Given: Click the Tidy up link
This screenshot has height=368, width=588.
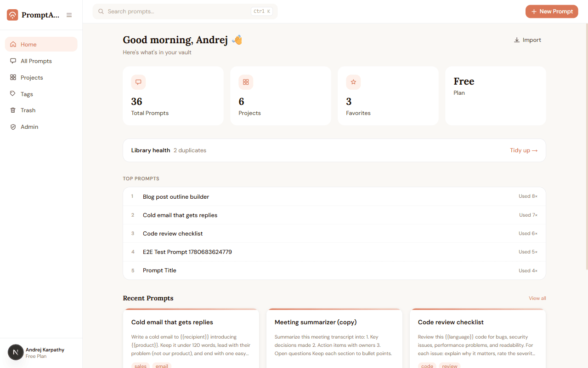Looking at the screenshot, I should coord(524,150).
